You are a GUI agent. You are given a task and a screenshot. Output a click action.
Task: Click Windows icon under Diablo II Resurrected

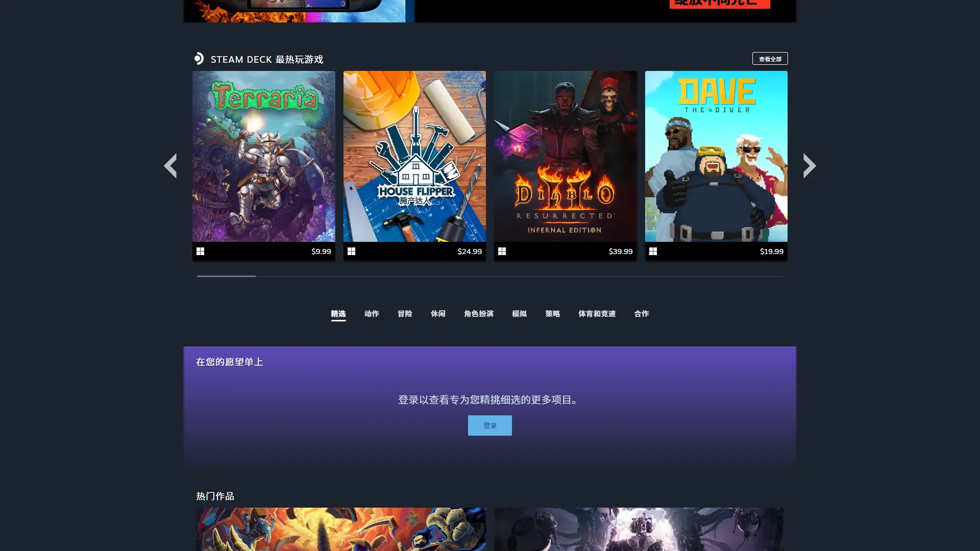[502, 252]
